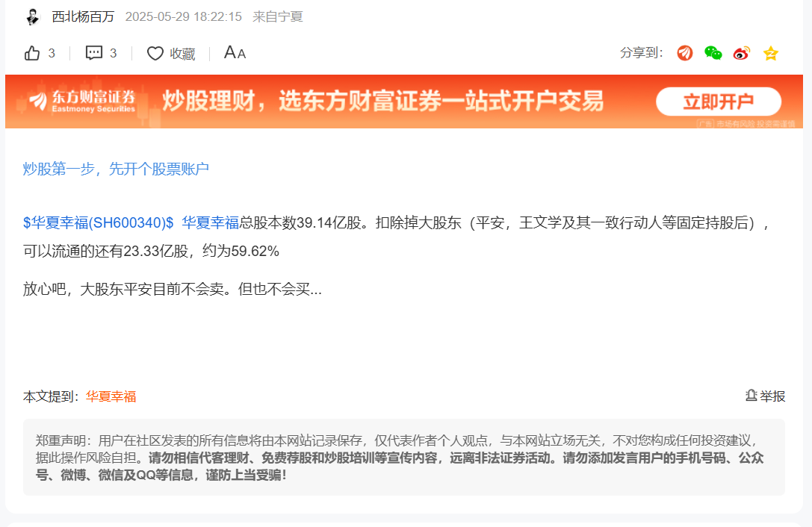Share to WeChat via green icon
The width and height of the screenshot is (812, 527).
pyautogui.click(x=713, y=53)
